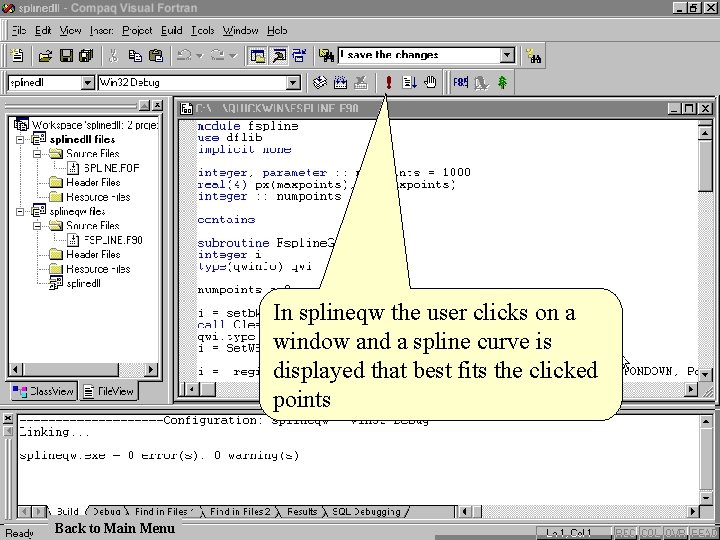Click the F85 toolbar icon

(x=461, y=83)
